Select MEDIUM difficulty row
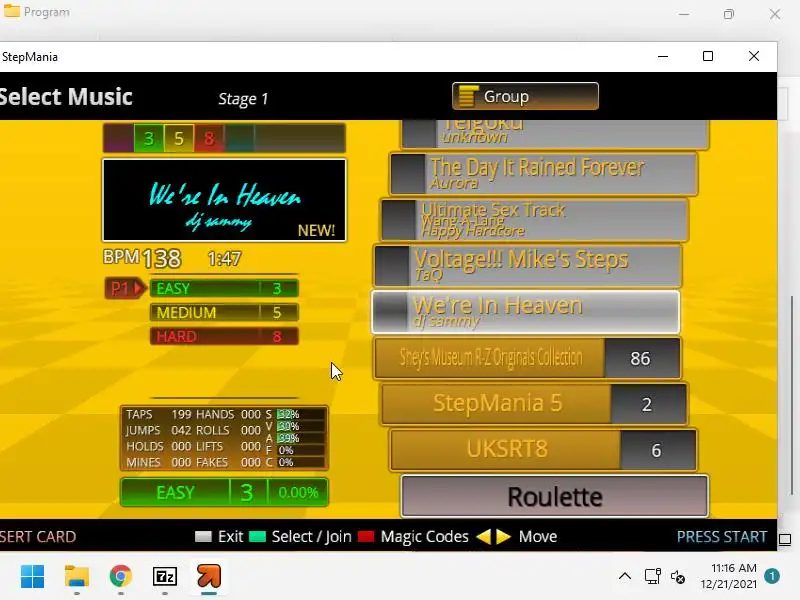 tap(224, 312)
